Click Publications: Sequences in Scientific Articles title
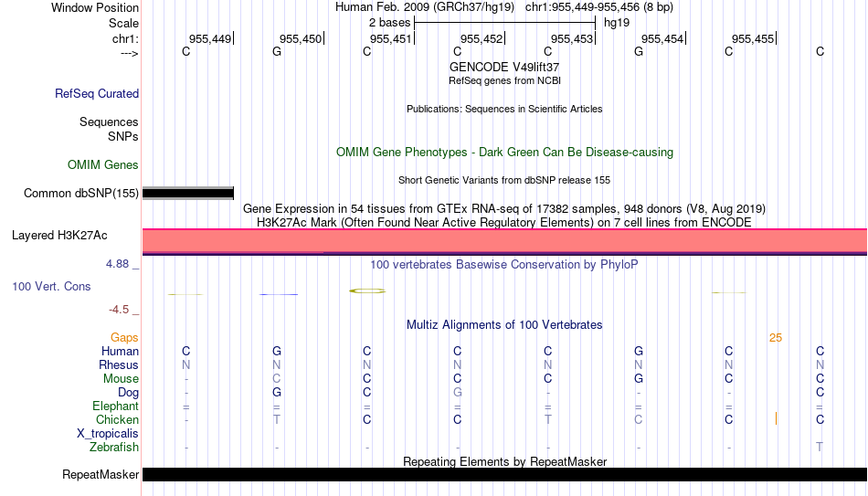Viewport: 868px width, 496px height. pos(504,109)
